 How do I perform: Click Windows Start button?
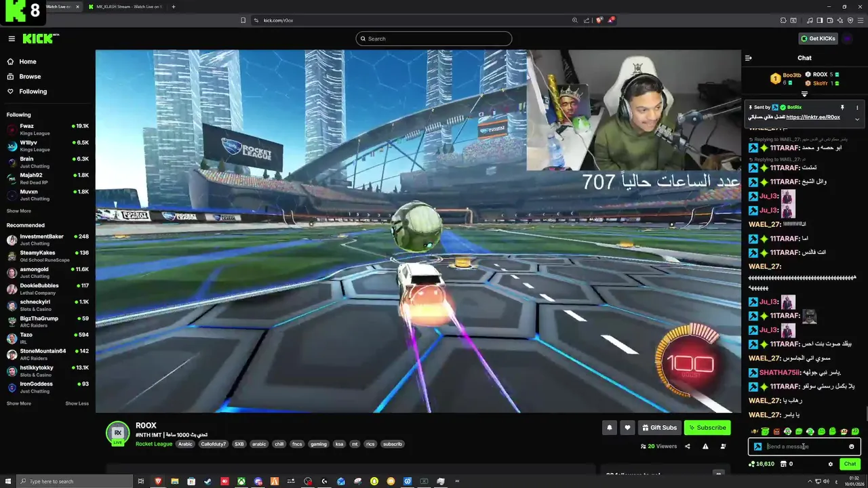pos(7,481)
